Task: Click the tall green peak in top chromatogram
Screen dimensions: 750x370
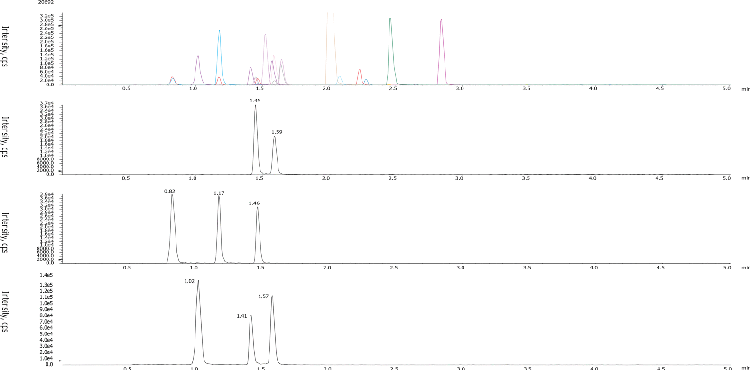Action: 391,51
